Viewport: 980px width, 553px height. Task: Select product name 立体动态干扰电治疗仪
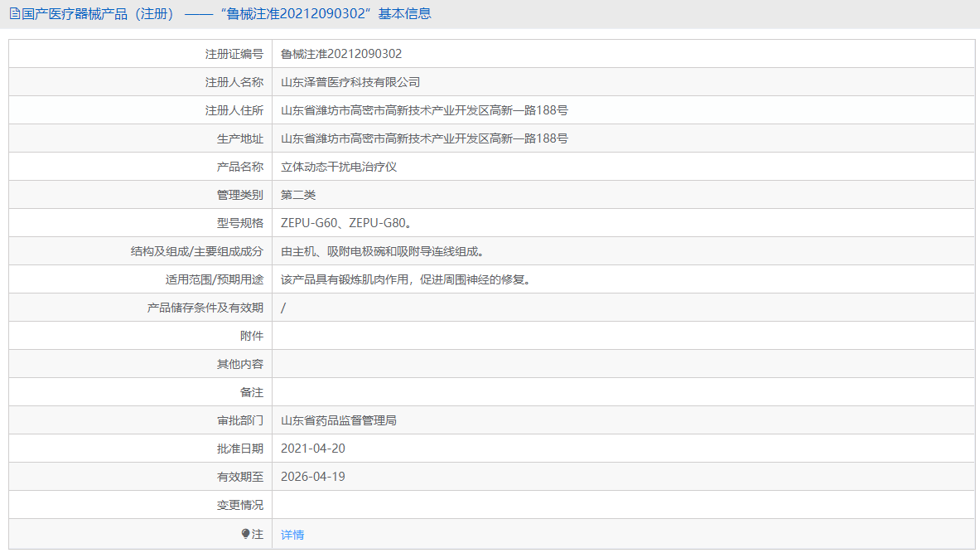tap(339, 166)
